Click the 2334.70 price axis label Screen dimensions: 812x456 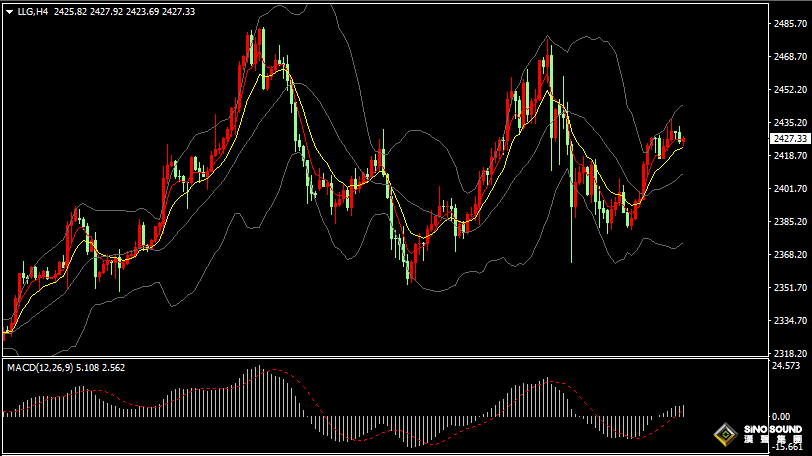click(789, 321)
